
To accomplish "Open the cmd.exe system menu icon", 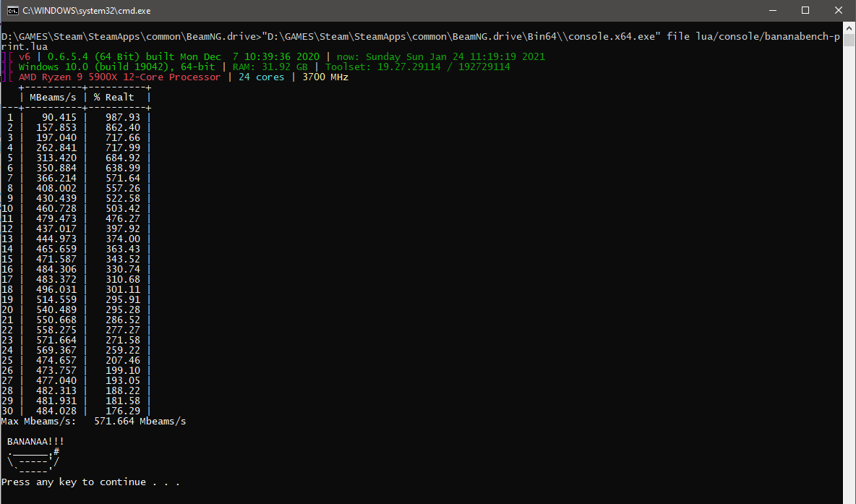I will pyautogui.click(x=12, y=10).
